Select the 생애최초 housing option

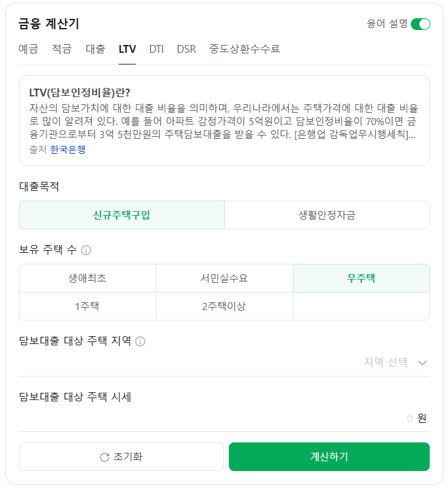(x=87, y=278)
